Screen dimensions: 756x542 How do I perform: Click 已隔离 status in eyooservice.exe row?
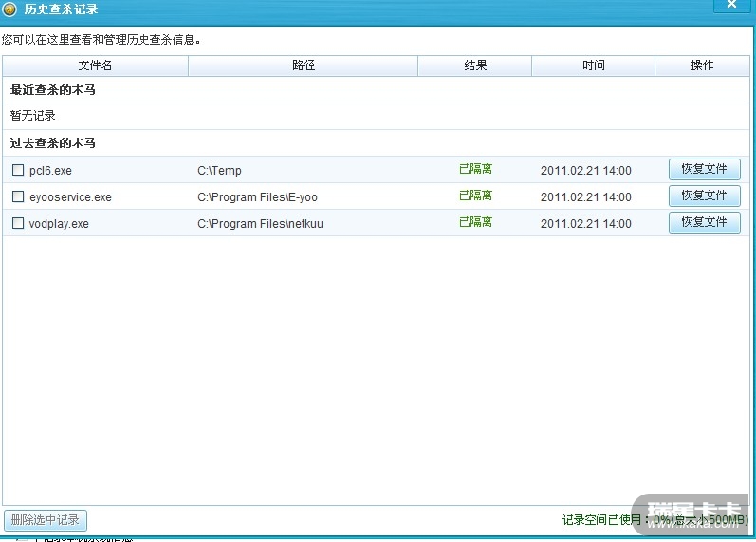coord(475,196)
